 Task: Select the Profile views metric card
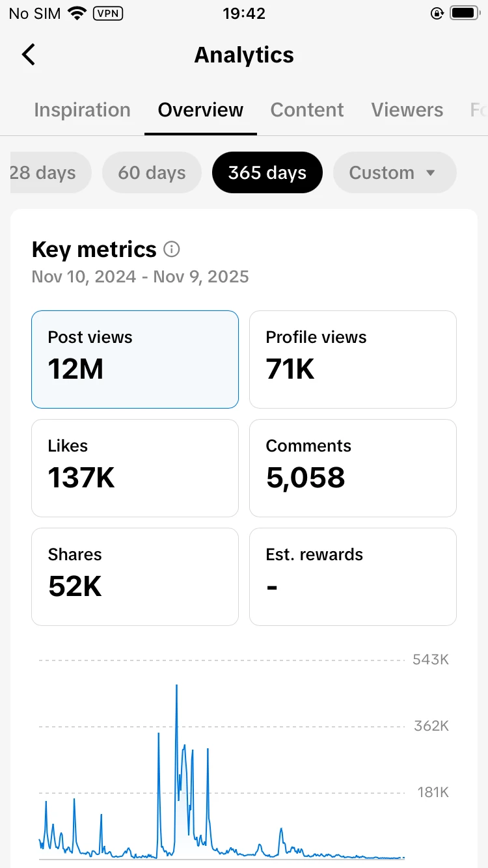coord(353,359)
